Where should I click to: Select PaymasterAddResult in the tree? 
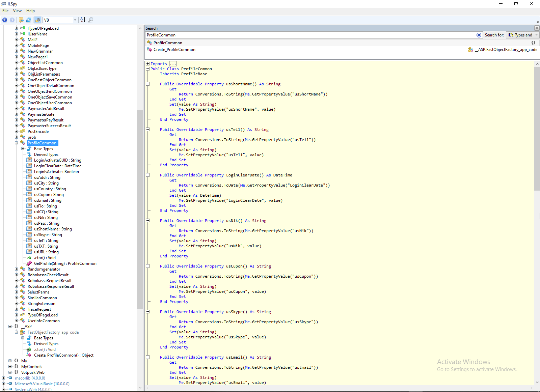pyautogui.click(x=46, y=109)
